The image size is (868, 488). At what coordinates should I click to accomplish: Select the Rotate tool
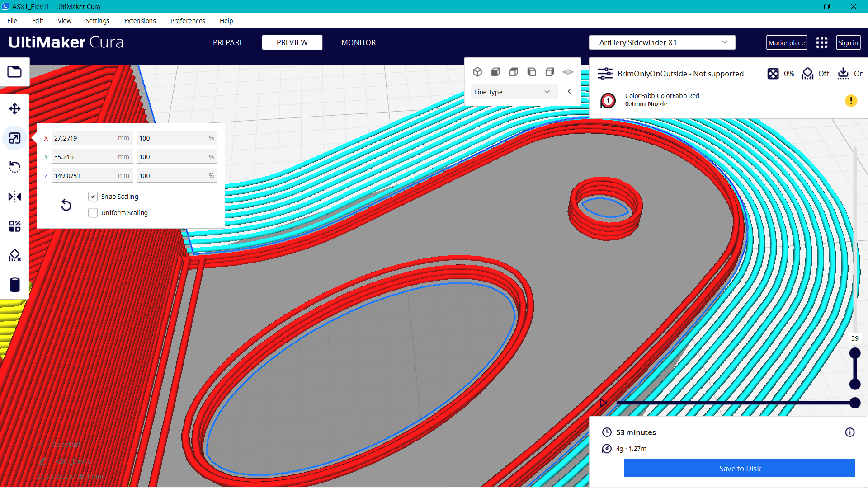click(x=15, y=167)
